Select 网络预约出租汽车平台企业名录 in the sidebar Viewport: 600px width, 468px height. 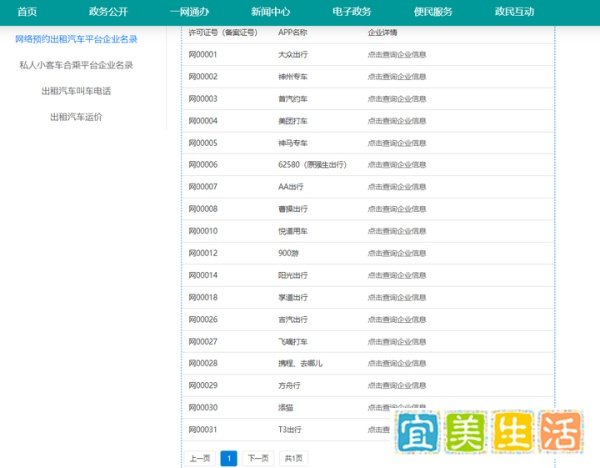coord(76,39)
